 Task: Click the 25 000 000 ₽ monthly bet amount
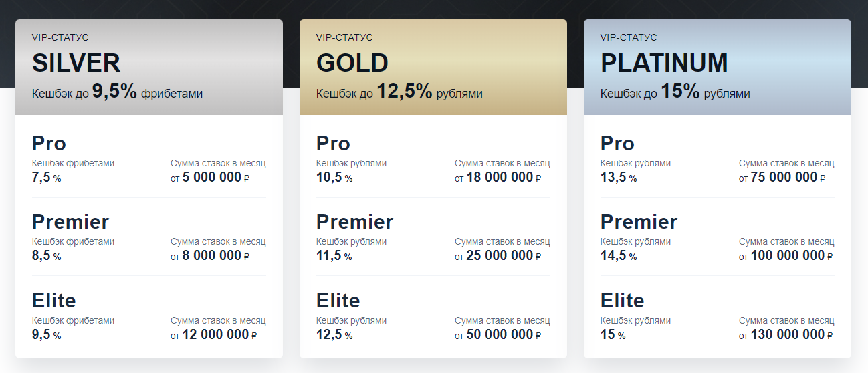pyautogui.click(x=498, y=256)
